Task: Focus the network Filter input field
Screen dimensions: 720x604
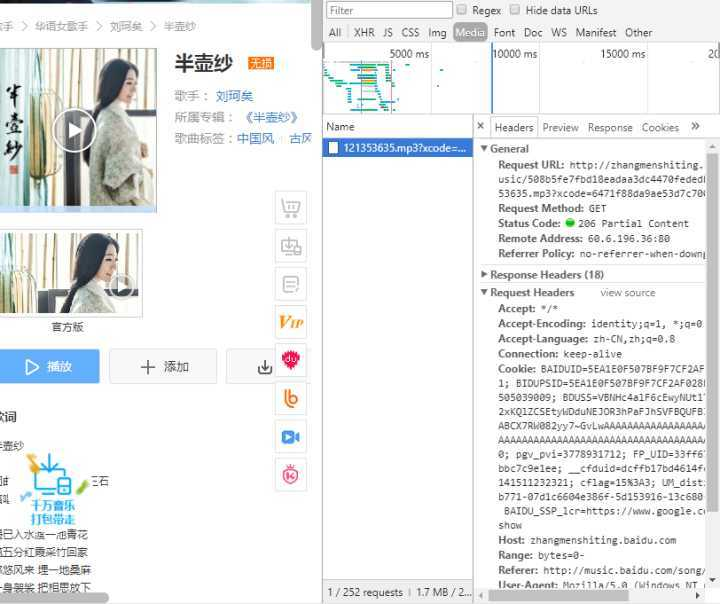Action: tap(389, 10)
